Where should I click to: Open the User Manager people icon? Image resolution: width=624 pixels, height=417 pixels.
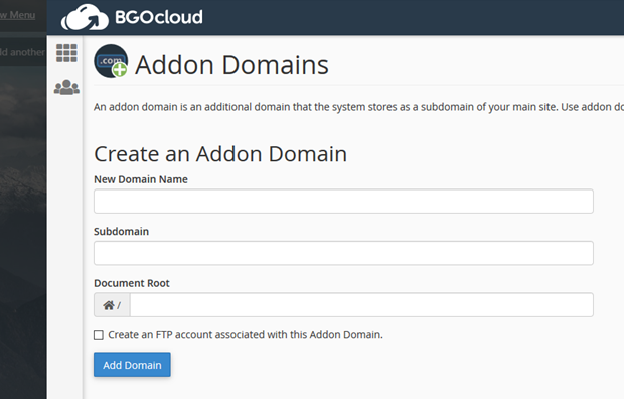(x=66, y=87)
